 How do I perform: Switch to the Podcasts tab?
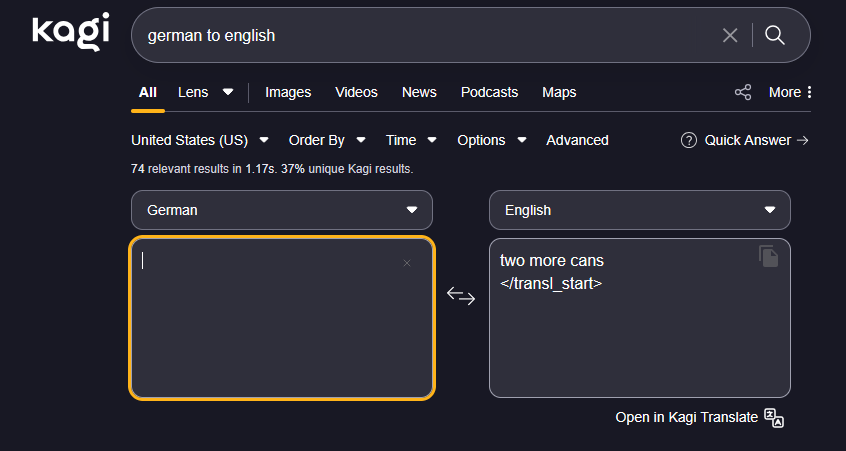[489, 92]
